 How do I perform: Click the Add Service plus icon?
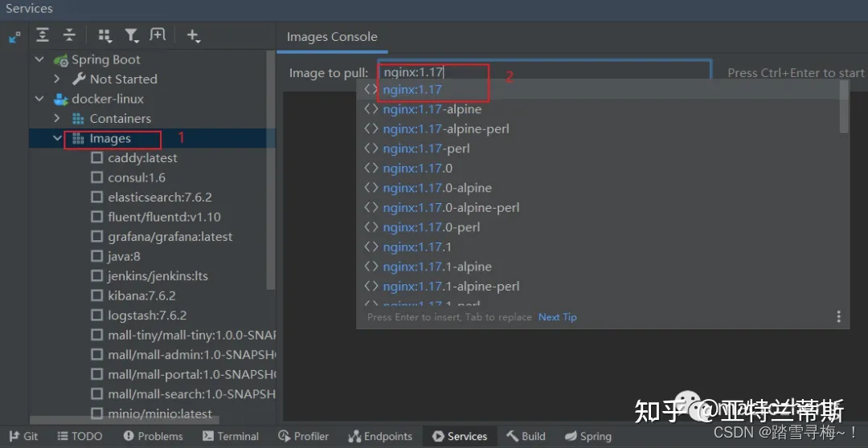[x=193, y=36]
